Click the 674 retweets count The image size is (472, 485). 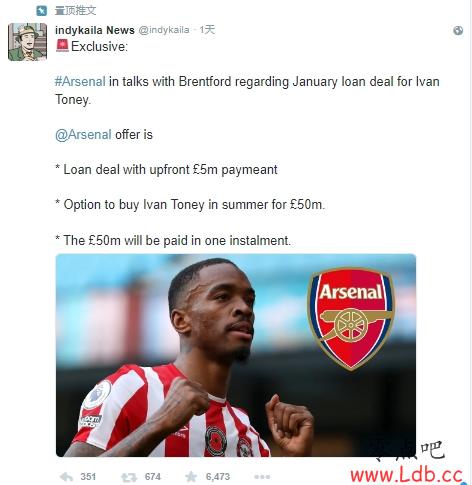tap(153, 477)
